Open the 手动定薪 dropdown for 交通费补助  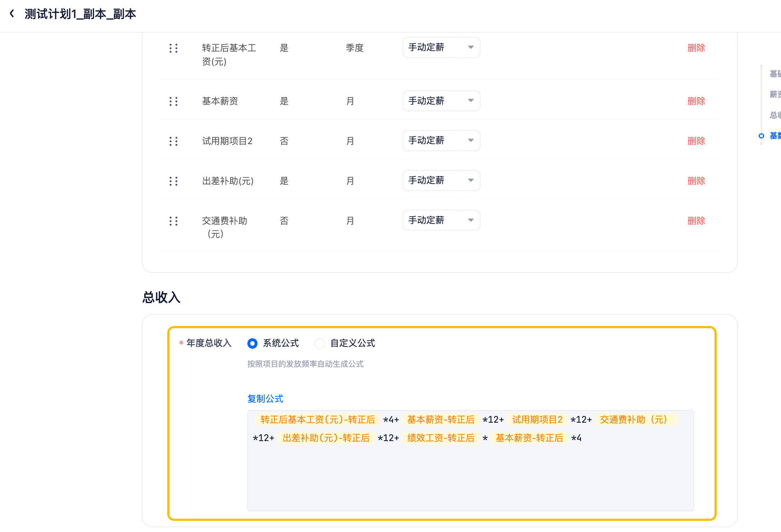(441, 220)
